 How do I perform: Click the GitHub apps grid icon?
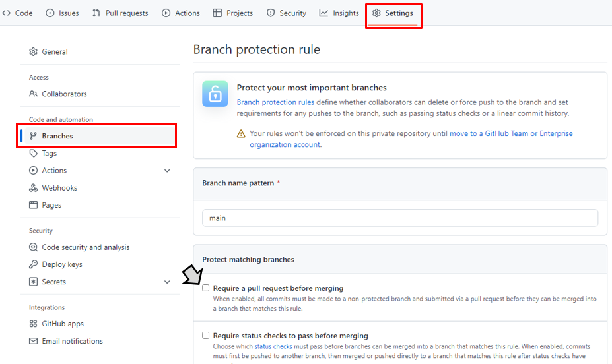pyautogui.click(x=33, y=324)
